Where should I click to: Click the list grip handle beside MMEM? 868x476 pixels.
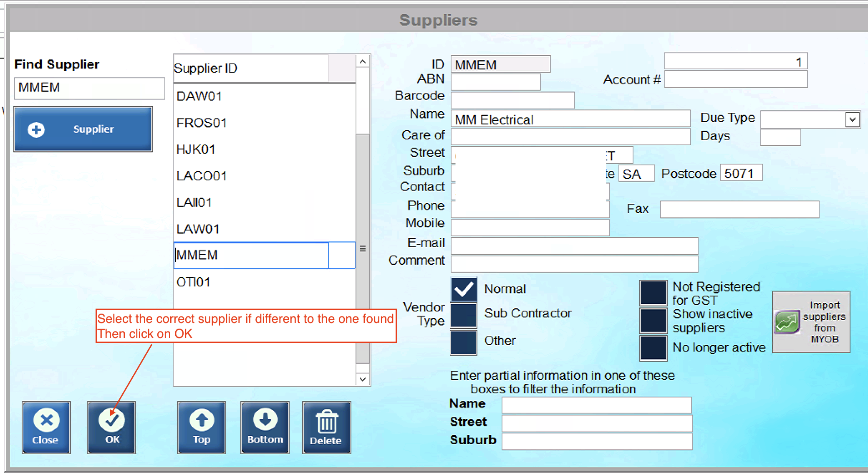[x=363, y=248]
